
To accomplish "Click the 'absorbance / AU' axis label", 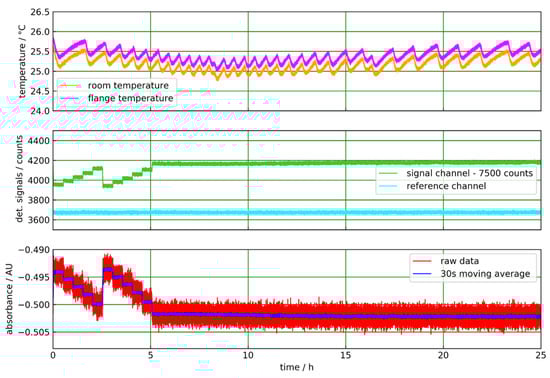I will pyautogui.click(x=9, y=299).
